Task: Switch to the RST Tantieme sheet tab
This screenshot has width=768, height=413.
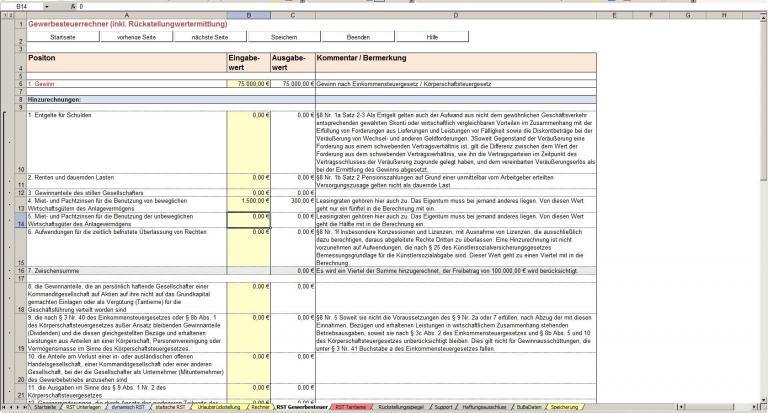Action: pyautogui.click(x=350, y=407)
